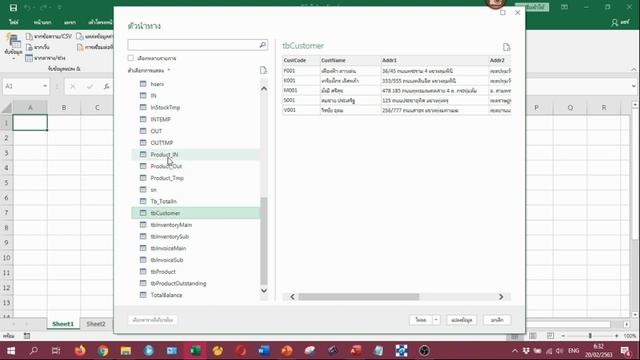Open the Load button dropdown arrow
Viewport: 640px width, 360px height.
(x=436, y=320)
